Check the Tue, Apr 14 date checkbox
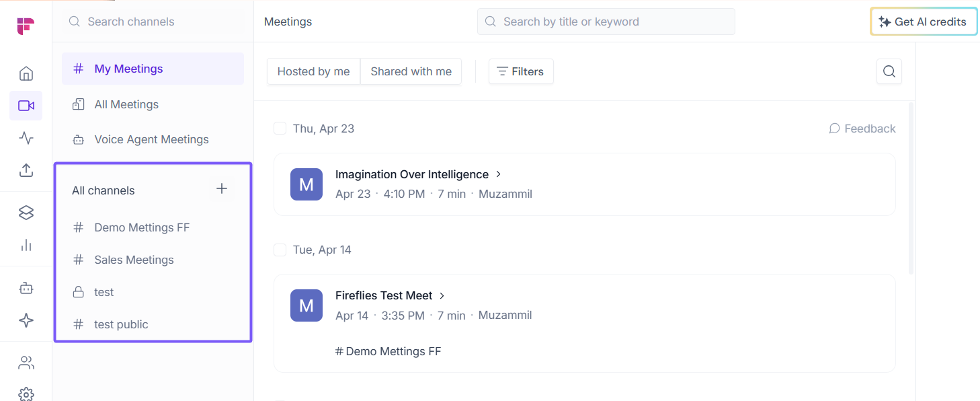 (x=280, y=250)
